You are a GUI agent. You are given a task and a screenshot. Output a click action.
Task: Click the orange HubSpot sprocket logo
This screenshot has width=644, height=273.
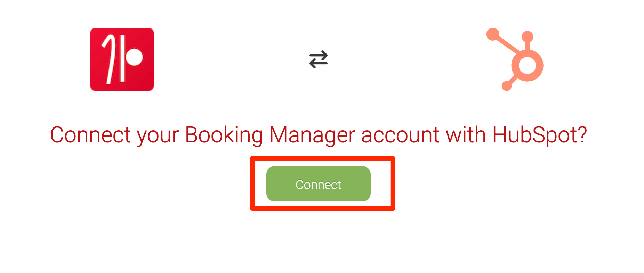(515, 59)
